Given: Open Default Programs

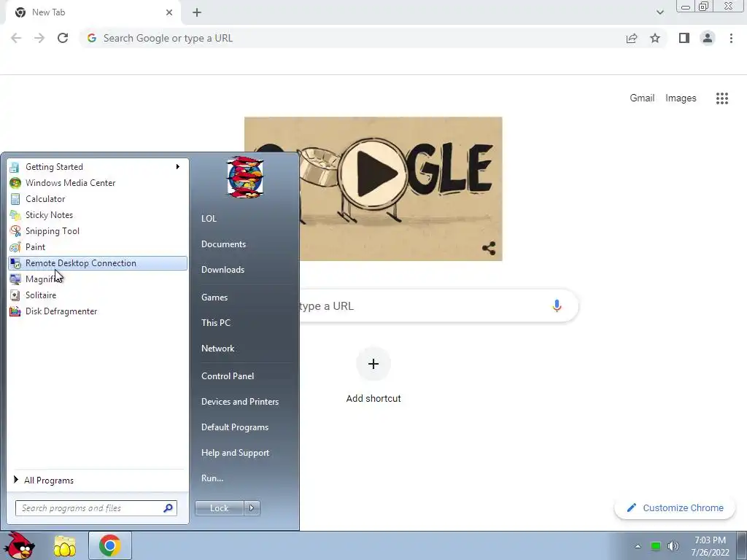Looking at the screenshot, I should pos(235,427).
